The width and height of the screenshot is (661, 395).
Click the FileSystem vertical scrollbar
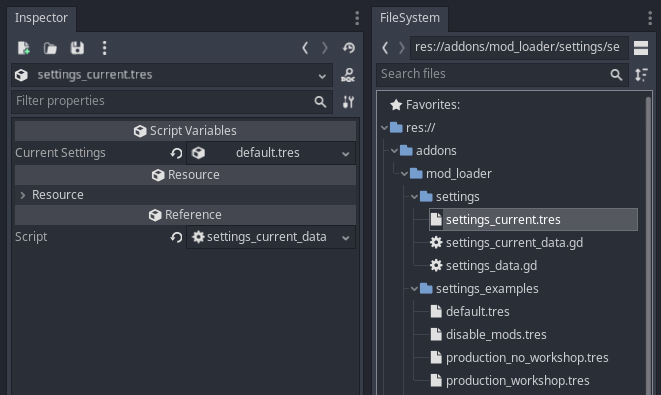pyautogui.click(x=648, y=245)
